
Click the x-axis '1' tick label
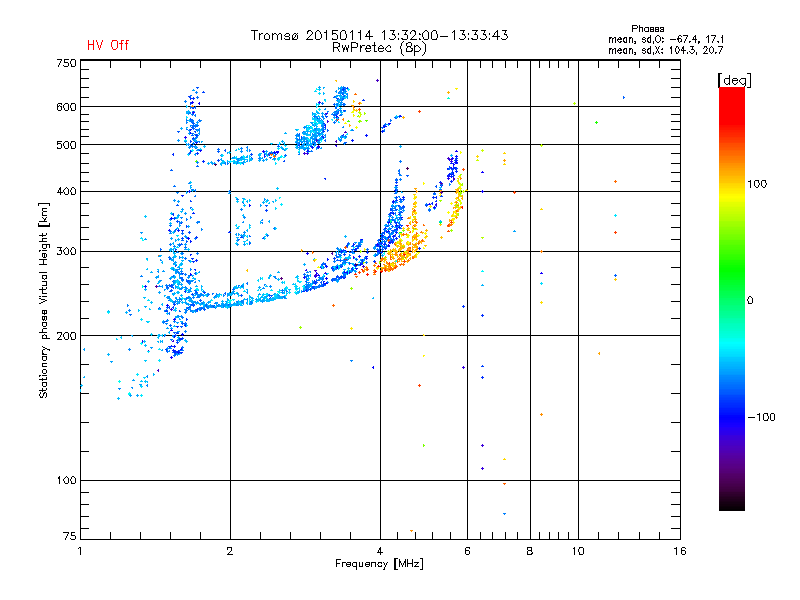pos(80,551)
